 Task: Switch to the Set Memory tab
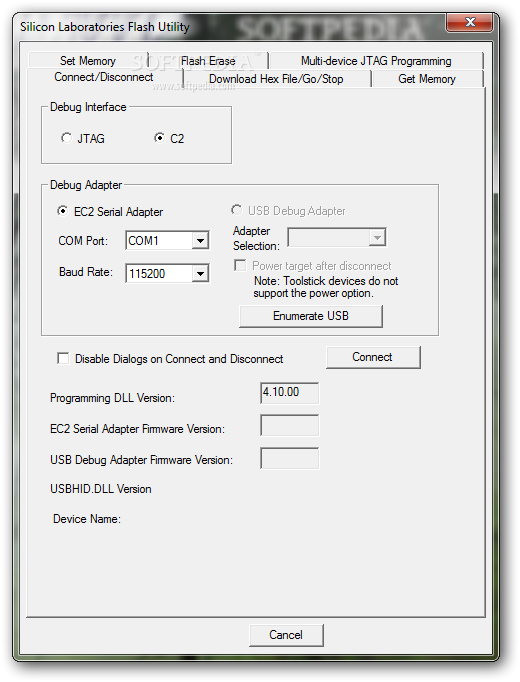(x=88, y=60)
